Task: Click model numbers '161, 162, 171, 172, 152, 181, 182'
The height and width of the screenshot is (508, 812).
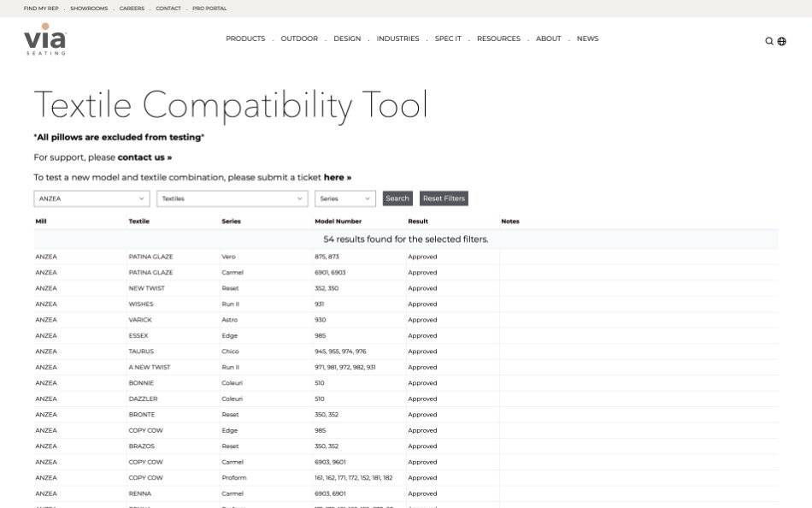Action: click(x=354, y=478)
